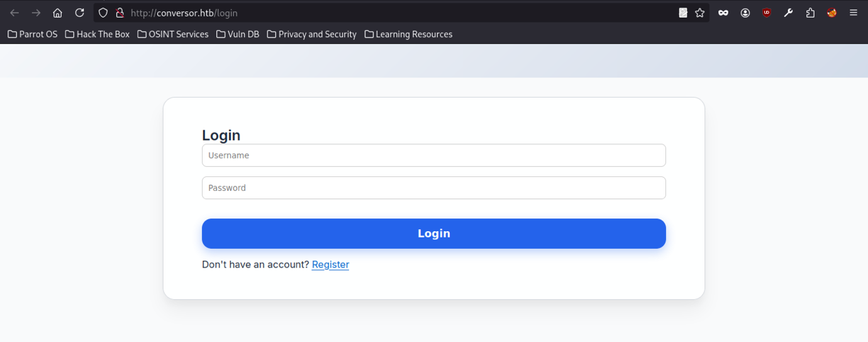Reload the current page
Screen dimensions: 868x342
[79, 13]
